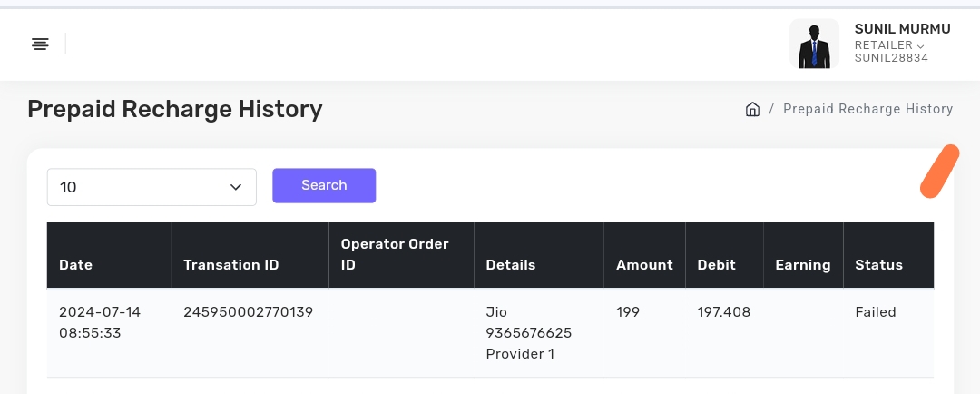Click the Amount column header
This screenshot has height=394, width=980.
click(644, 265)
